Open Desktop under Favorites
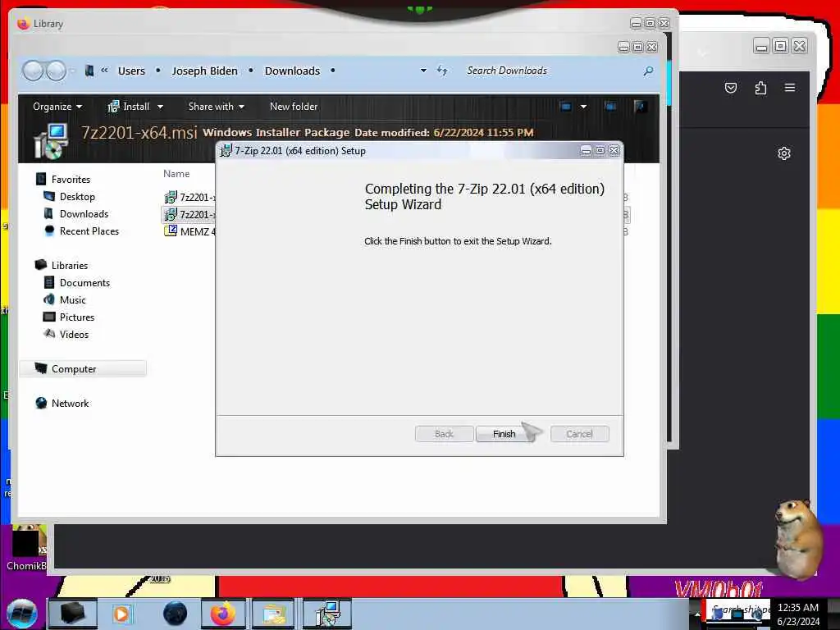 (x=77, y=197)
